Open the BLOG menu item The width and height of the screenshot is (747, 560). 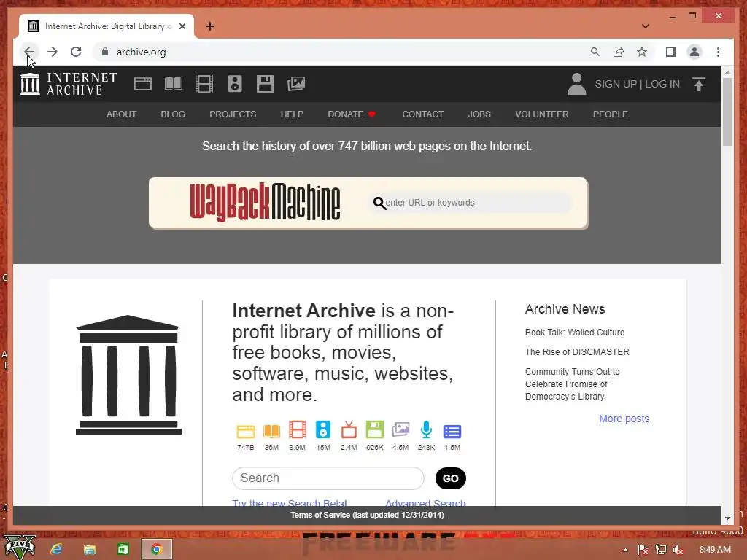[173, 114]
